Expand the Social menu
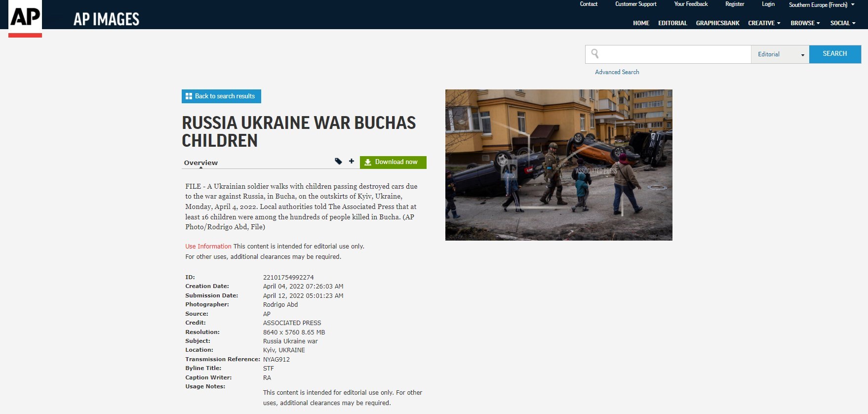868x414 pixels. click(842, 23)
